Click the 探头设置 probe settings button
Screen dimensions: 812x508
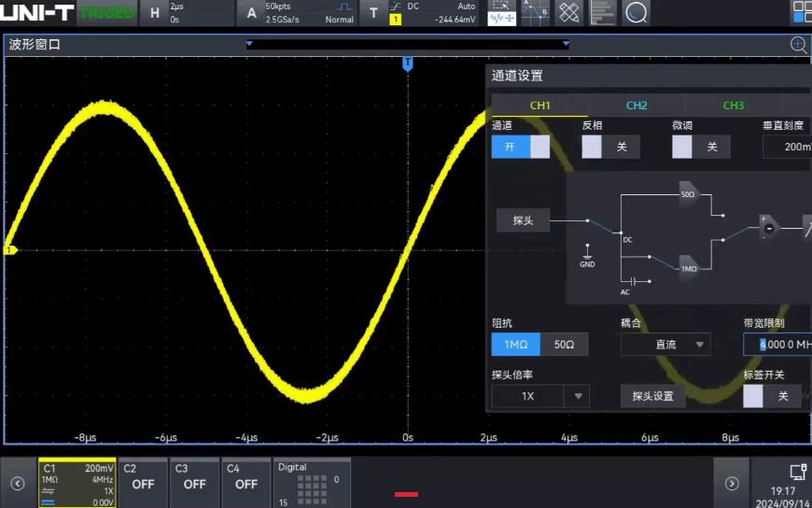coord(652,396)
